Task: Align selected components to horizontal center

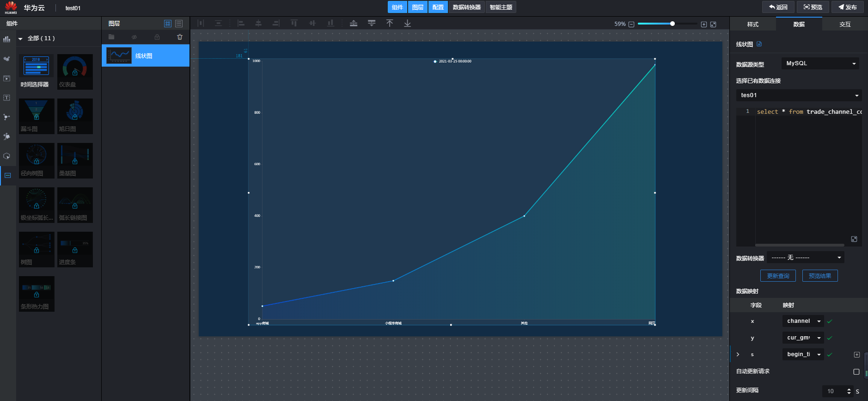Action: click(258, 23)
